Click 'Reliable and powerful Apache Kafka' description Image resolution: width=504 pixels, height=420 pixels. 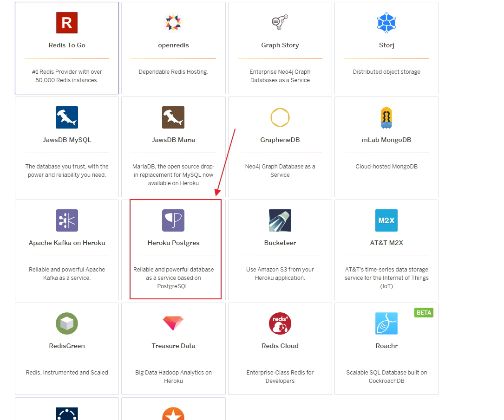click(67, 274)
